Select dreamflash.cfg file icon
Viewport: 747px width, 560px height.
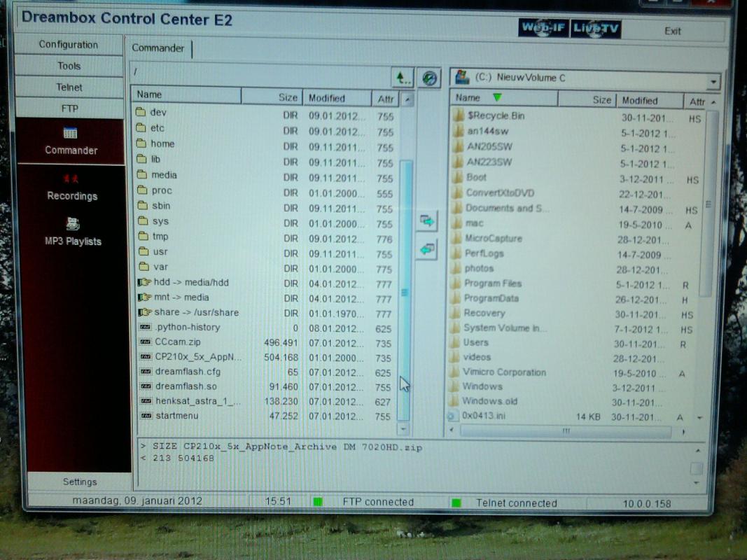click(x=146, y=372)
